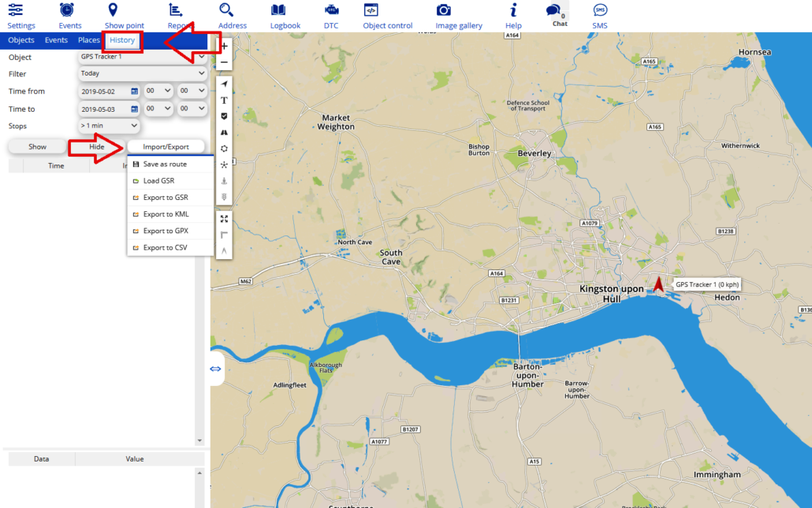Click the double-arrow panel collapse handle
Viewport: 812px width, 508px height.
(x=215, y=369)
